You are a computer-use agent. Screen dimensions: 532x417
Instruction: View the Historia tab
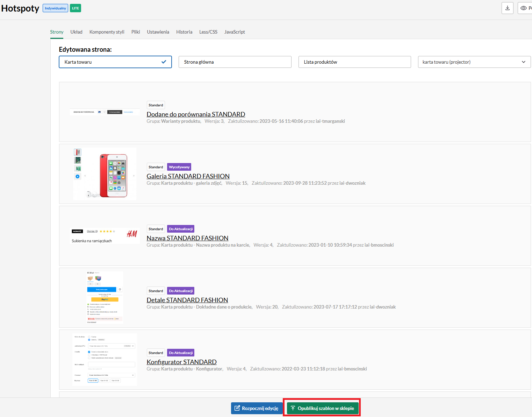184,32
